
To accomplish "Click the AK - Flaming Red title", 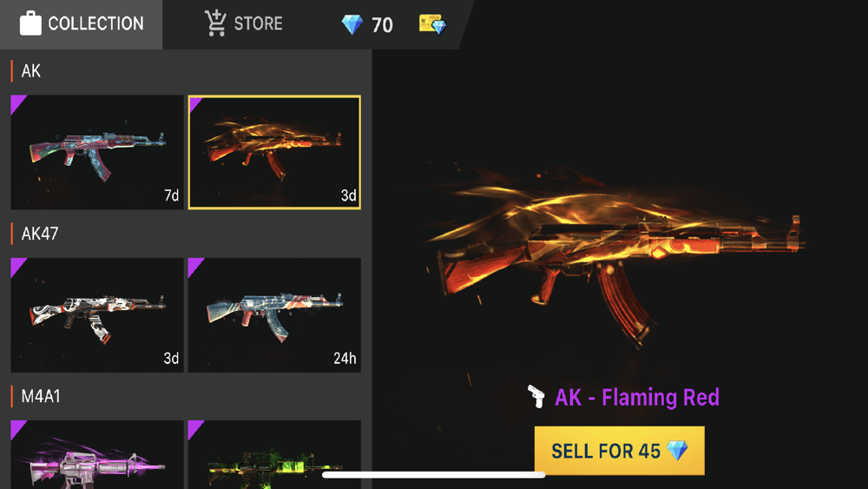I will pyautogui.click(x=636, y=397).
